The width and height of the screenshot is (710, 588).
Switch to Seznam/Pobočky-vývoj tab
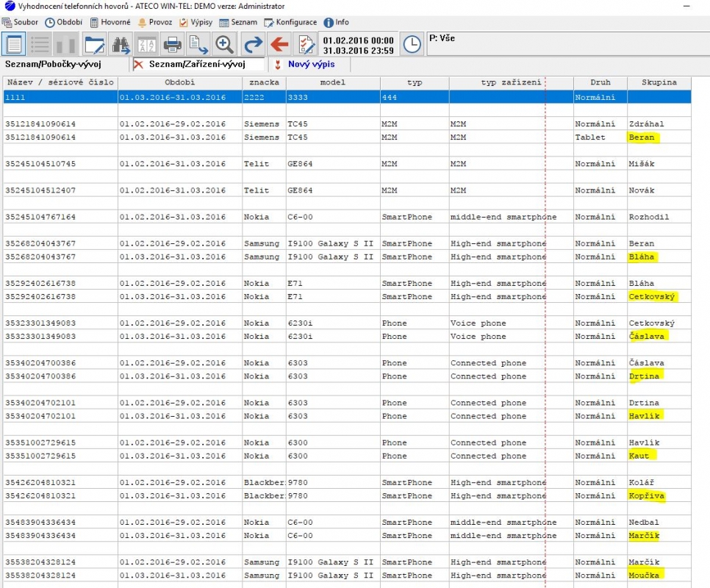click(x=54, y=64)
